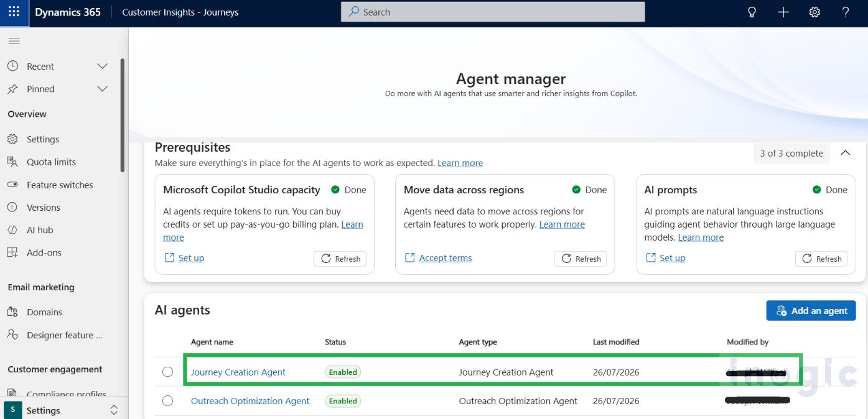Open Quota limits in sidebar
Screen dimensions: 868x419
tap(51, 162)
